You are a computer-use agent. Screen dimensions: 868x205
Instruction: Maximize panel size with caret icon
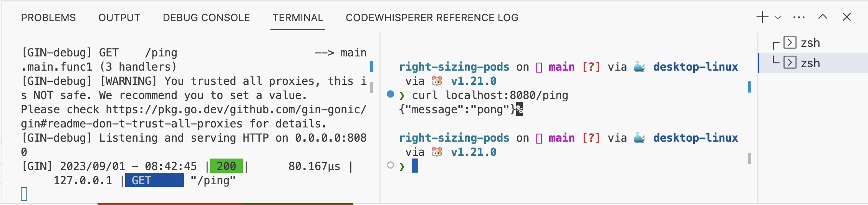(823, 17)
